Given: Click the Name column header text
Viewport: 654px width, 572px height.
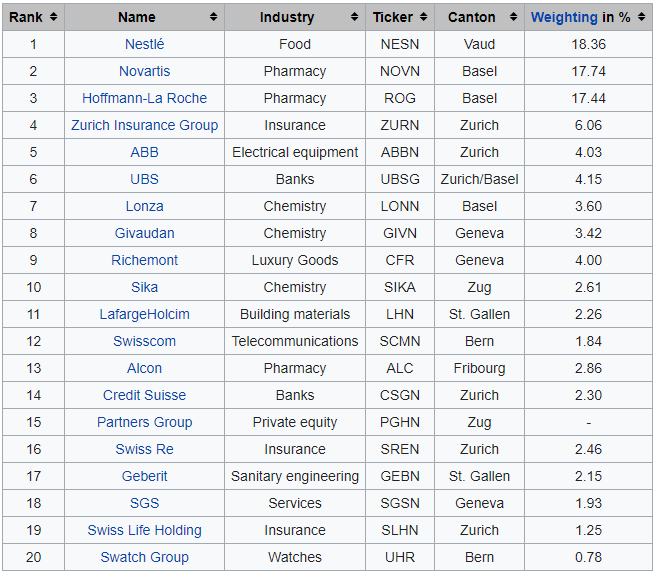Looking at the screenshot, I should 136,18.
